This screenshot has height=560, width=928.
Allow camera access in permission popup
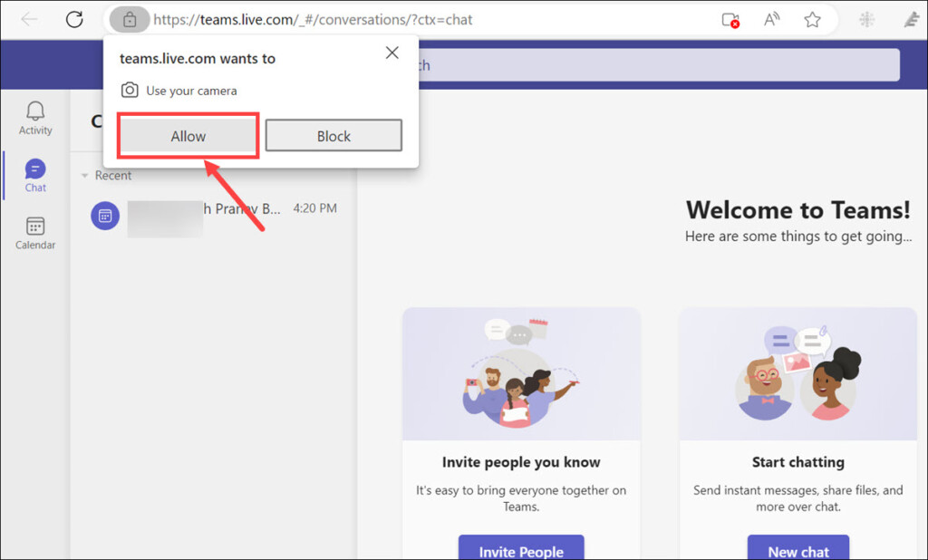point(188,136)
